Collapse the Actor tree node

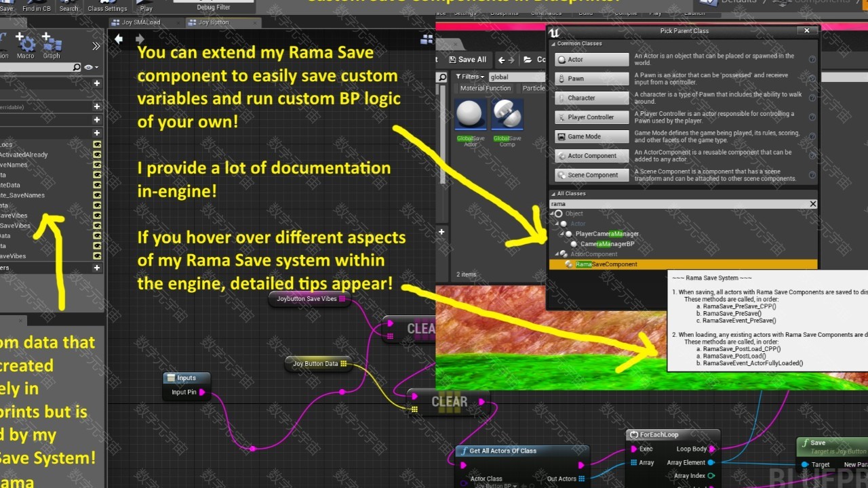point(557,224)
